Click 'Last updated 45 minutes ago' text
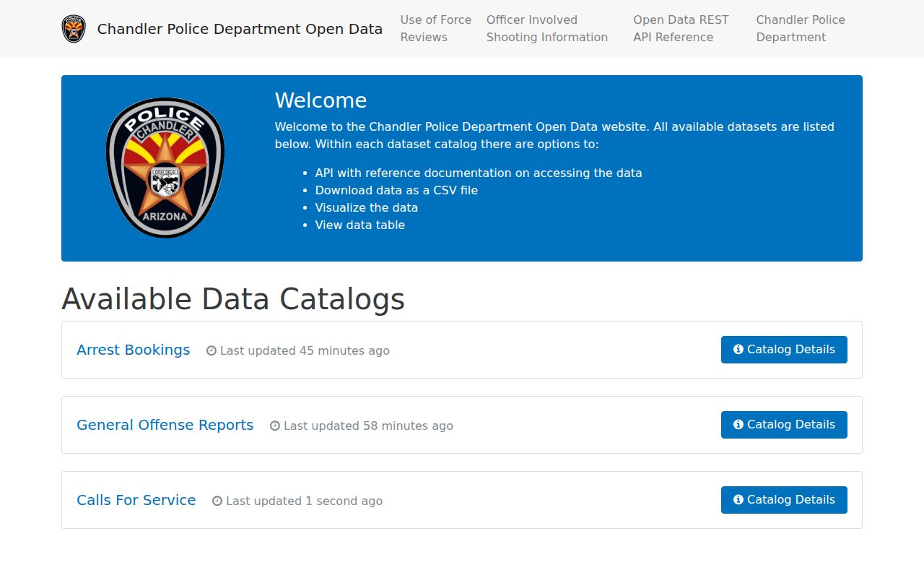The width and height of the screenshot is (924, 578). [305, 350]
